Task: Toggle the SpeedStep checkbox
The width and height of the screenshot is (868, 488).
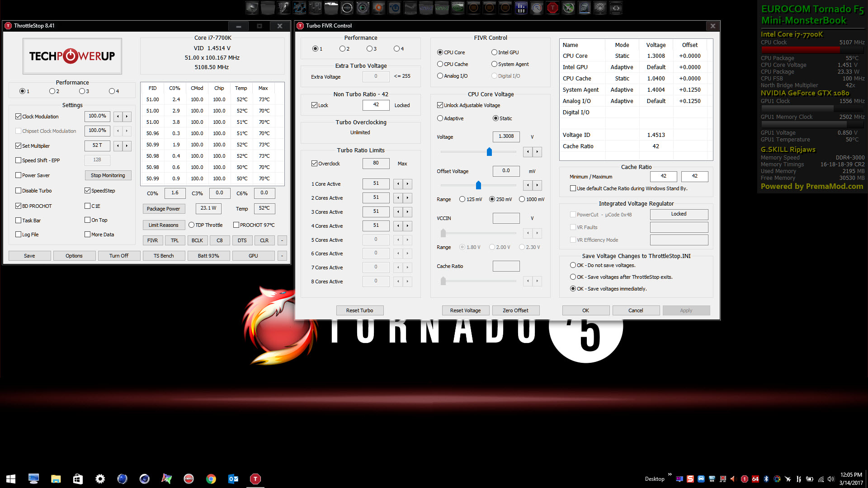Action: click(87, 191)
